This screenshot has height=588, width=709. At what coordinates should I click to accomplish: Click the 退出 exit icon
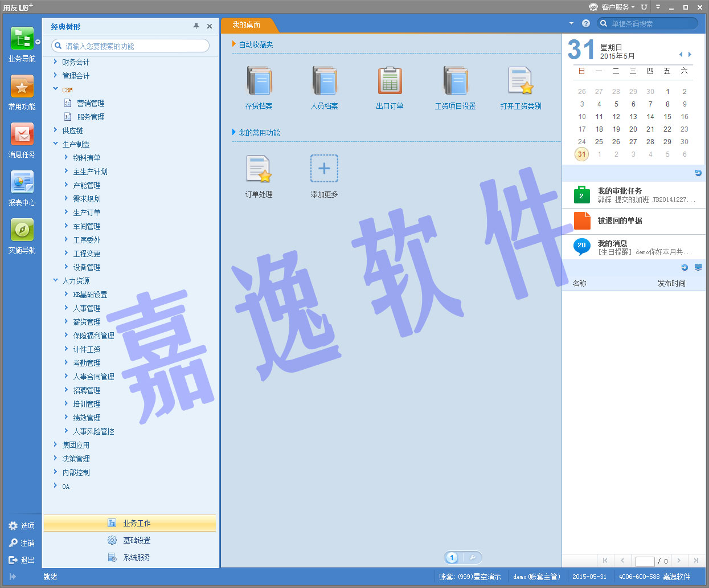coord(13,560)
